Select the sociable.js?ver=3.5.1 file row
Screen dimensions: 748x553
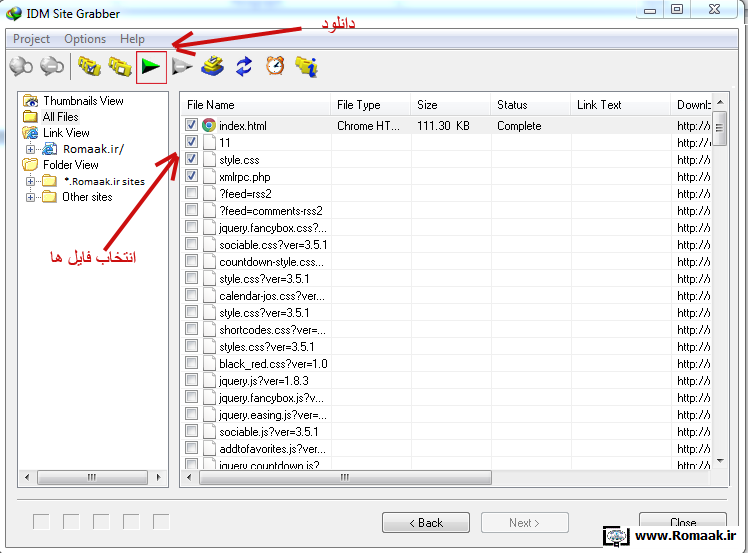click(x=446, y=432)
